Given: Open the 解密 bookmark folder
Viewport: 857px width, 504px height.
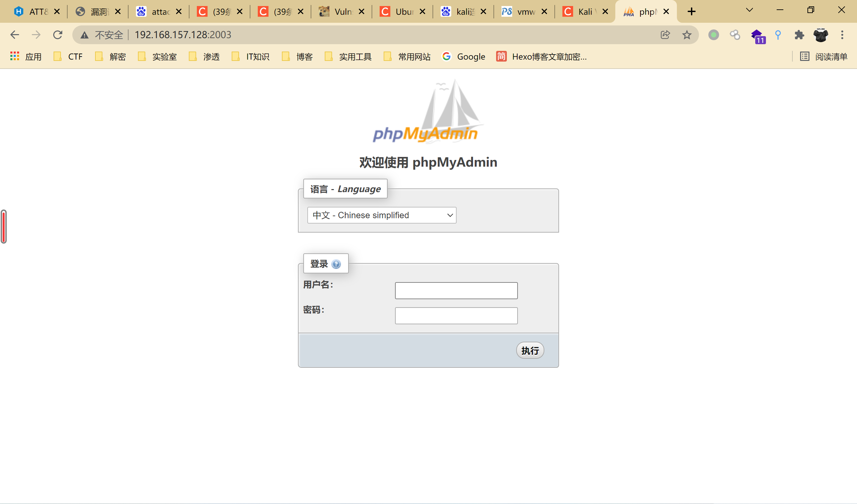Looking at the screenshot, I should coord(110,57).
